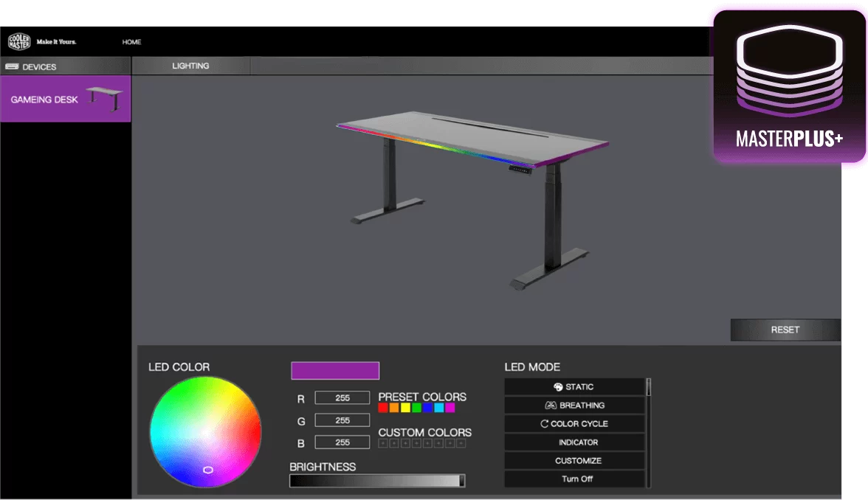Image resolution: width=868 pixels, height=500 pixels.
Task: Click the RESET button
Action: 785,330
